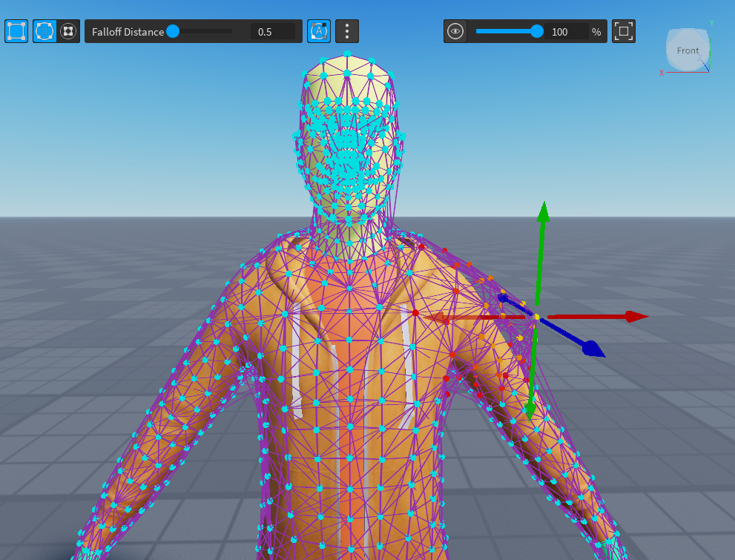This screenshot has height=560, width=735.
Task: Click the Falloff Distance value field
Action: click(272, 32)
